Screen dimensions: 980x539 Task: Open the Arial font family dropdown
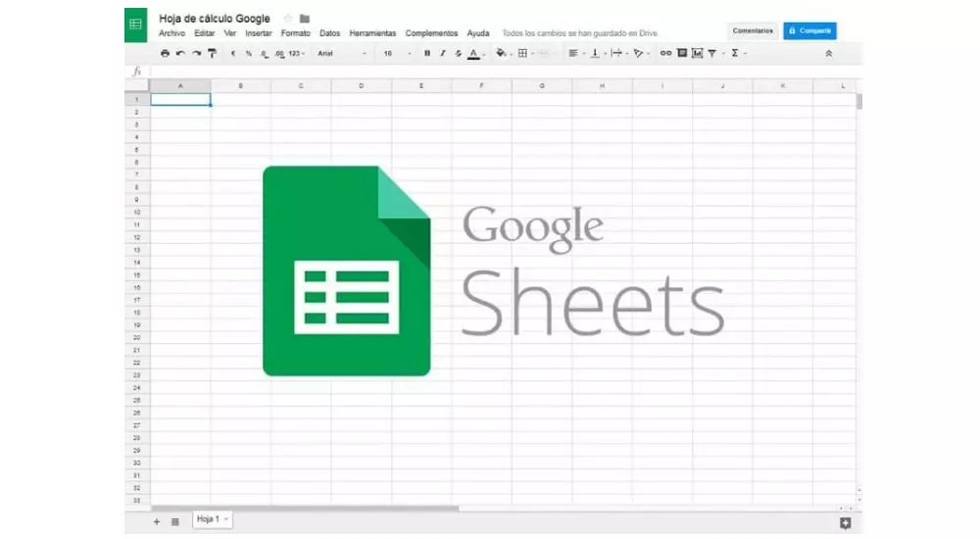342,53
